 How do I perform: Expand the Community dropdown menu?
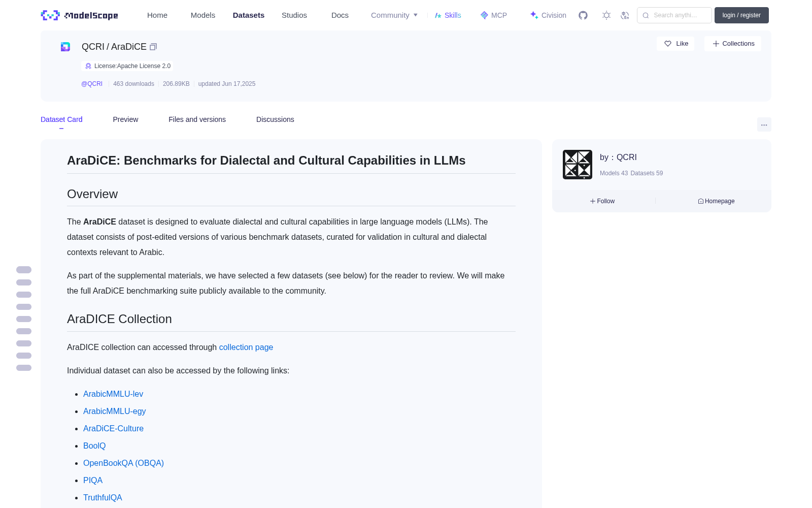pos(394,15)
